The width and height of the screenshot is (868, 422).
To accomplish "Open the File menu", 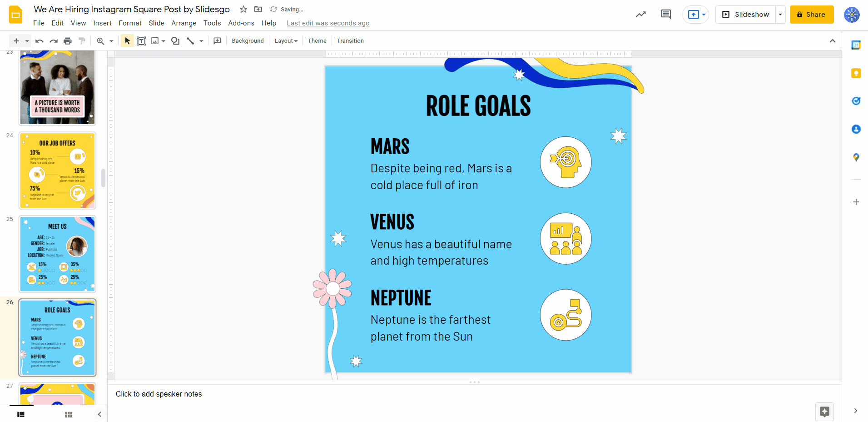I will pyautogui.click(x=39, y=23).
